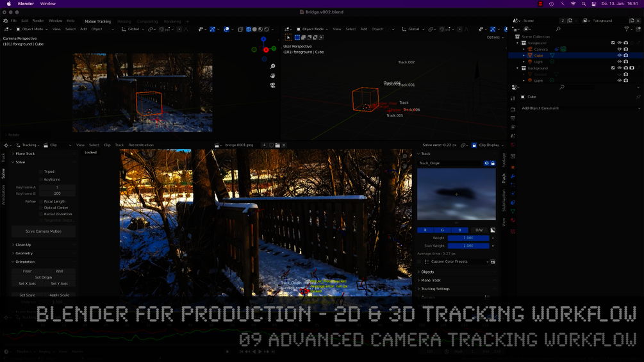This screenshot has width=644, height=362.
Task: Open the Footage sidebar tab
Action: click(503, 161)
